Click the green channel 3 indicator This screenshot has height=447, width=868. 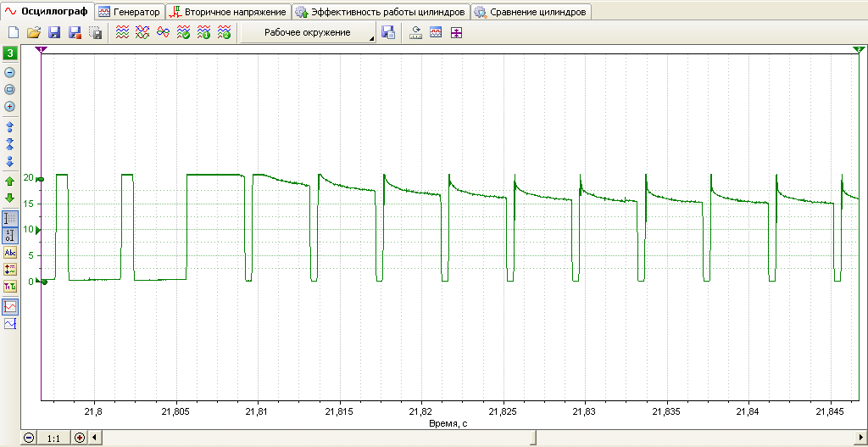click(x=10, y=53)
